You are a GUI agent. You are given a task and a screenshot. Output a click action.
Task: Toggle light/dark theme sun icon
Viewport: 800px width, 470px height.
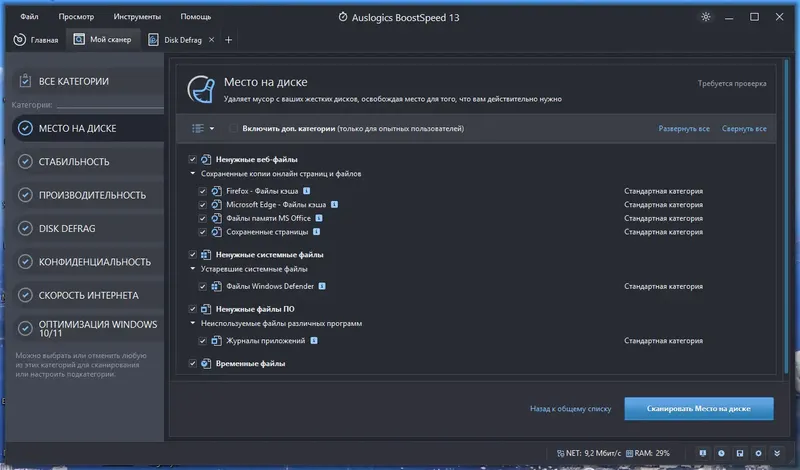point(706,17)
